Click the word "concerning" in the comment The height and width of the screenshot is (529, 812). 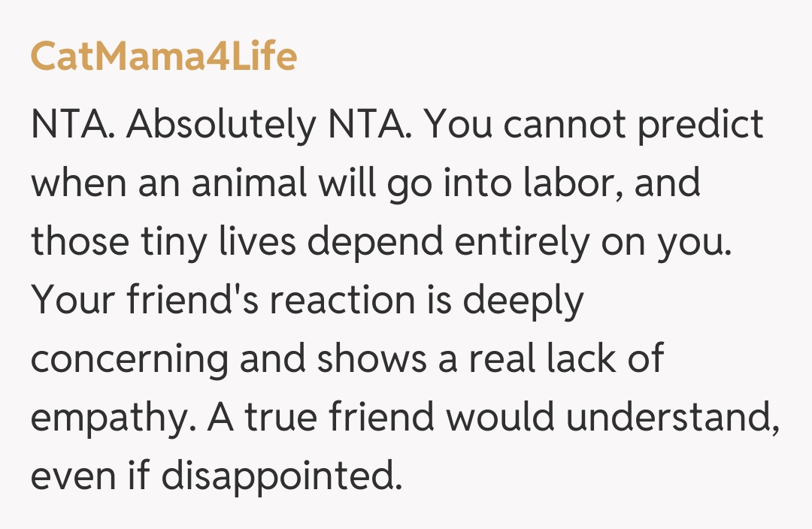tap(129, 360)
